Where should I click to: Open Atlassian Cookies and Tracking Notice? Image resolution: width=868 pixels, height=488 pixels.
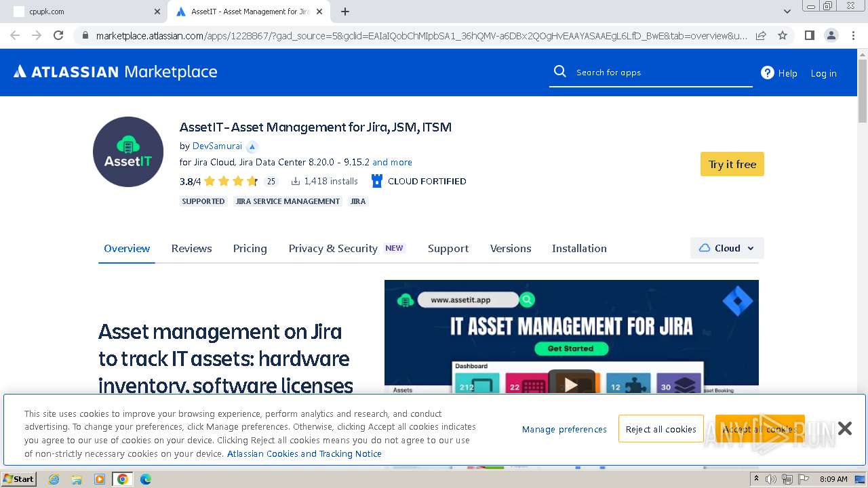(x=304, y=453)
